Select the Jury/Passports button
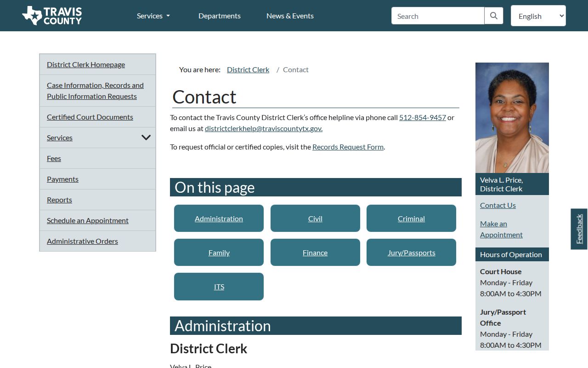 (411, 253)
